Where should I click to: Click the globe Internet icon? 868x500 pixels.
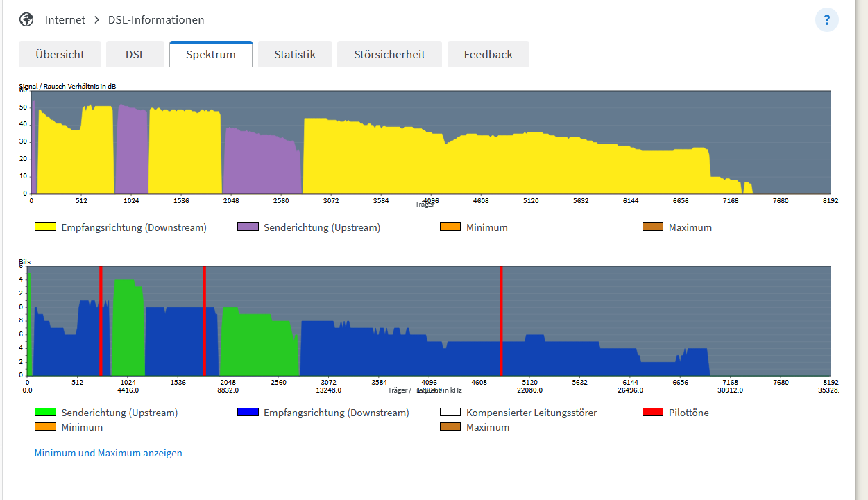(x=26, y=19)
